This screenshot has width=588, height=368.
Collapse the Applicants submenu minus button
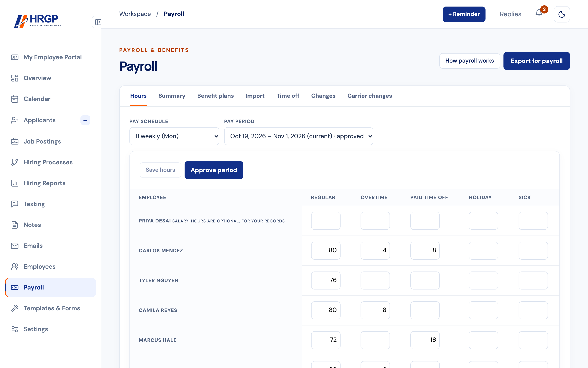(85, 120)
